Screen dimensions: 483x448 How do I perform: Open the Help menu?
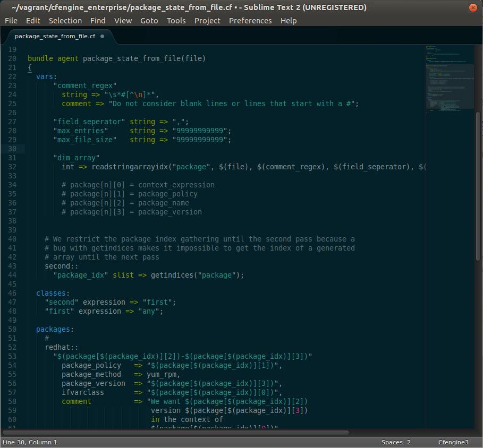289,21
